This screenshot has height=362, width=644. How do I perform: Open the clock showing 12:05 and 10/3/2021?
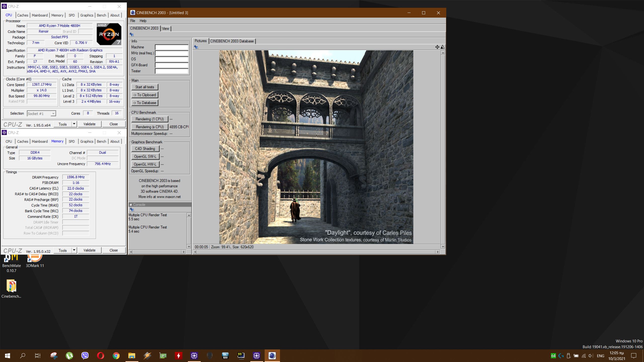tap(617, 356)
